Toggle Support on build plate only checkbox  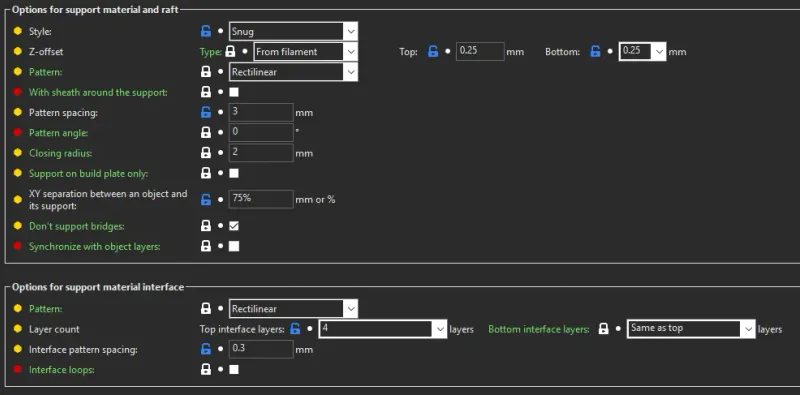pos(234,173)
